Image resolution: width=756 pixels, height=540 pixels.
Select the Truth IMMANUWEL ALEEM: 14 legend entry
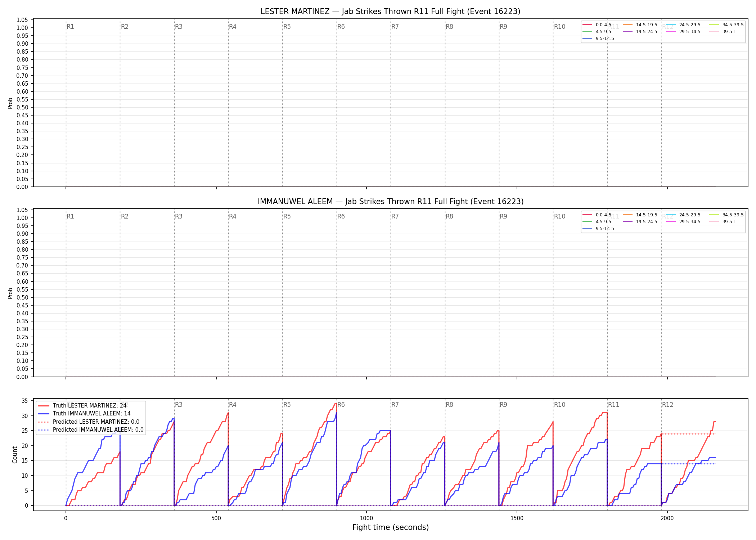[x=84, y=414]
